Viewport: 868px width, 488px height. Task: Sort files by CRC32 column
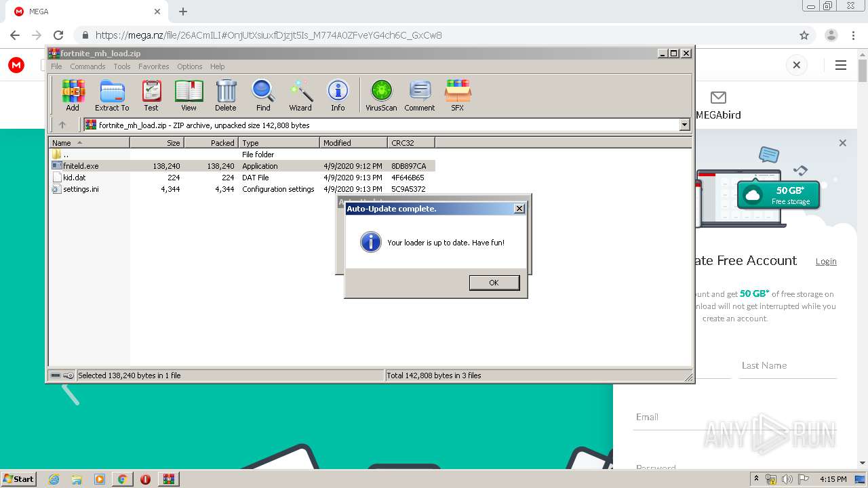click(411, 142)
